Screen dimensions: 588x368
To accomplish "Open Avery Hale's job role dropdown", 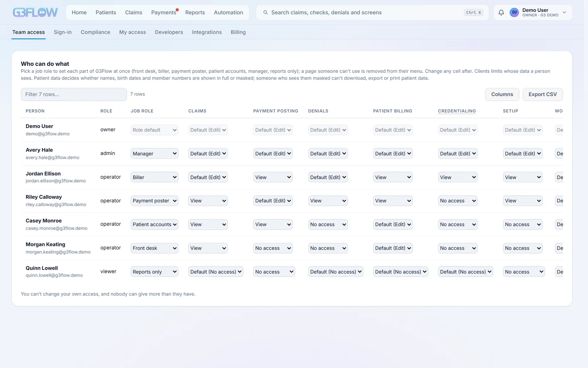I will tap(154, 154).
